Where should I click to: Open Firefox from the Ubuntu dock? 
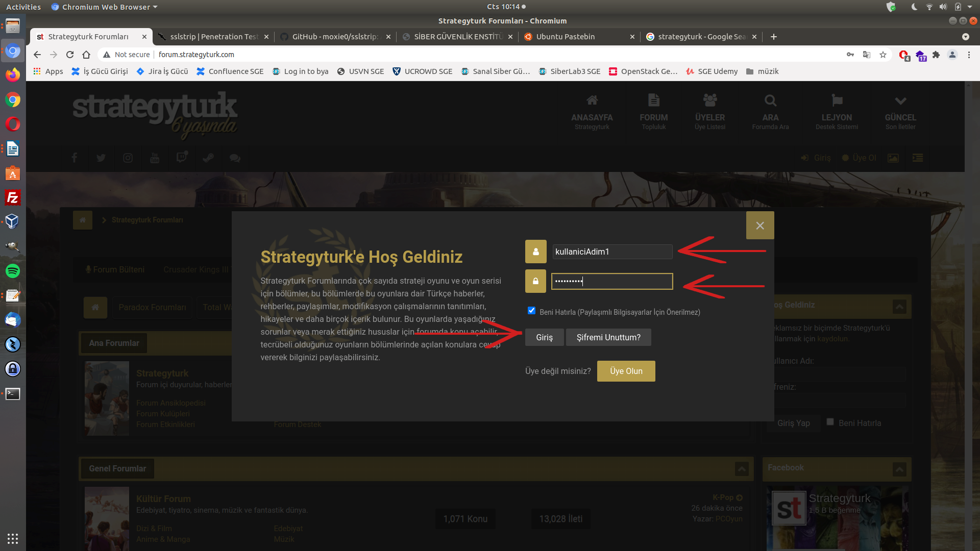(x=13, y=75)
